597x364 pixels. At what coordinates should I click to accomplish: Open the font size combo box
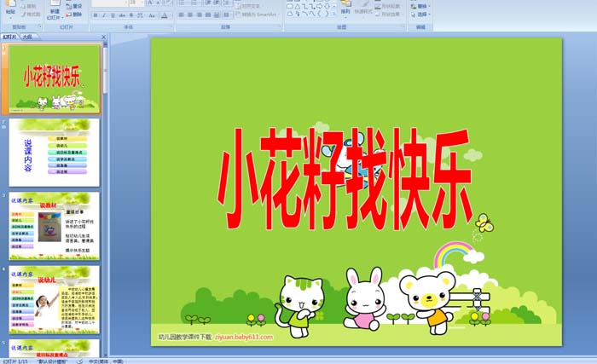point(136,3)
